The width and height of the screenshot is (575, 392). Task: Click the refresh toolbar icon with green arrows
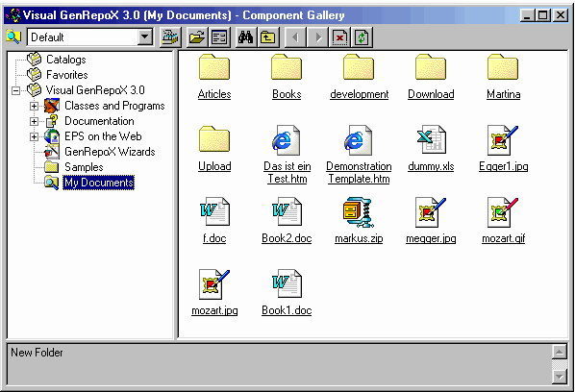coord(362,37)
